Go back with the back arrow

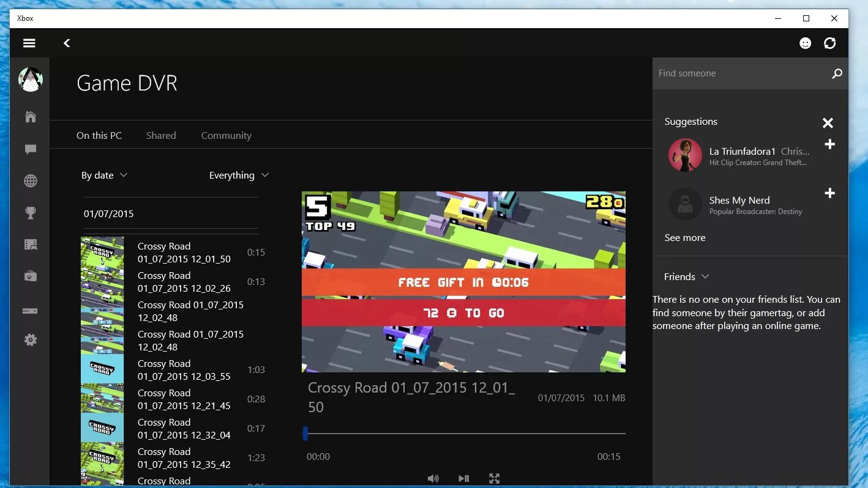point(67,43)
